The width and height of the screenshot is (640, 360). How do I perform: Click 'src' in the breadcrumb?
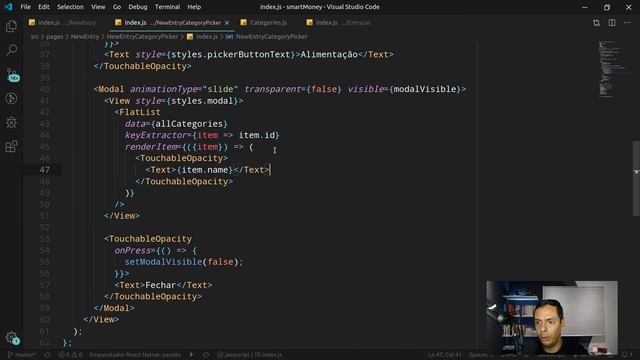coord(34,37)
